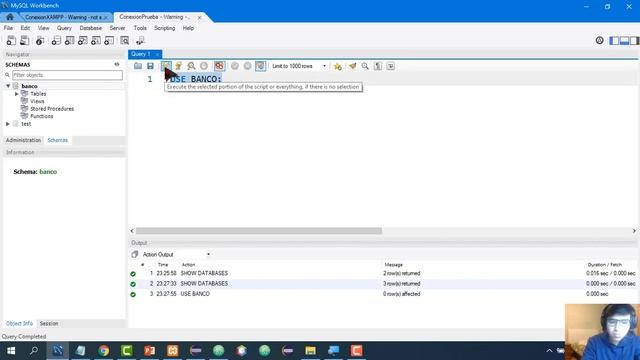Viewport: 640px width, 360px height.
Task: Select Functions under banco schema
Action: click(41, 116)
